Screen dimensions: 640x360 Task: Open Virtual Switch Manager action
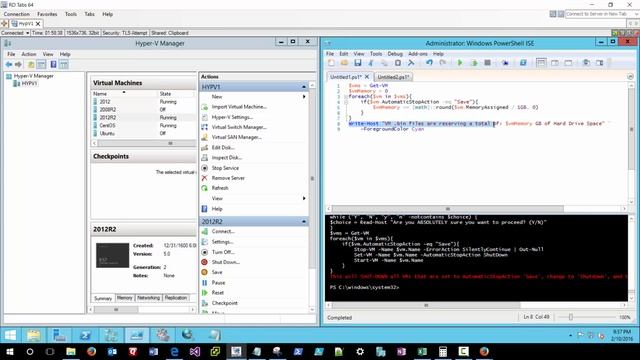click(x=239, y=127)
